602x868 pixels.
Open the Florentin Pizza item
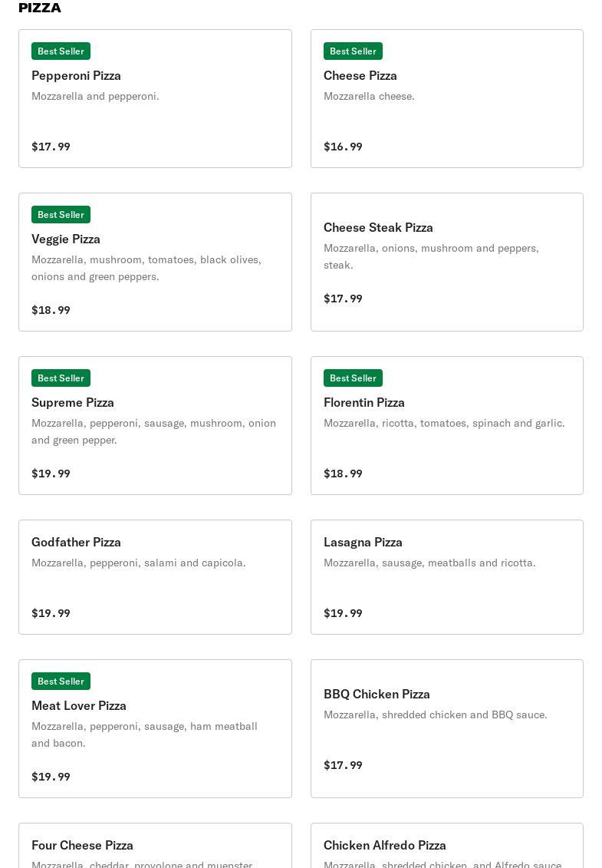pos(447,425)
